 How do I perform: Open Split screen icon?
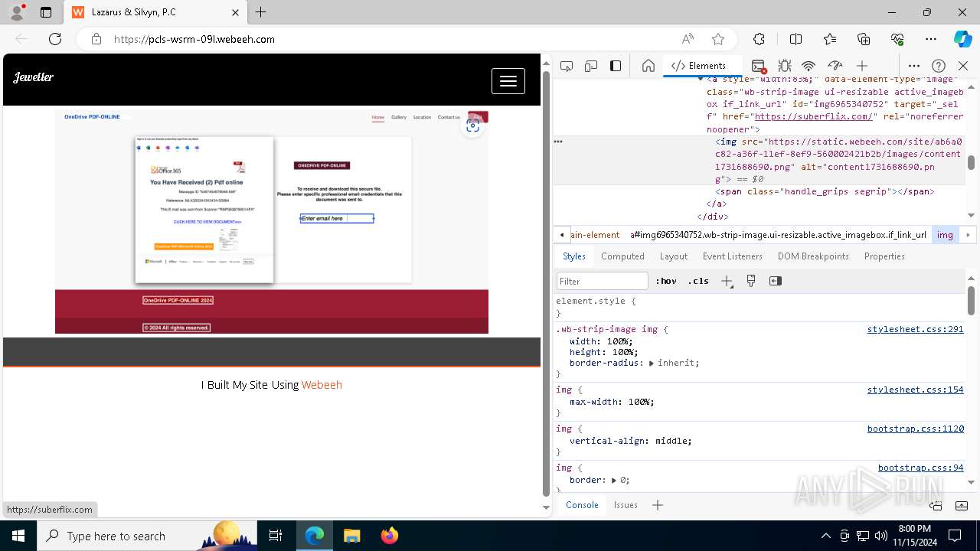(795, 39)
